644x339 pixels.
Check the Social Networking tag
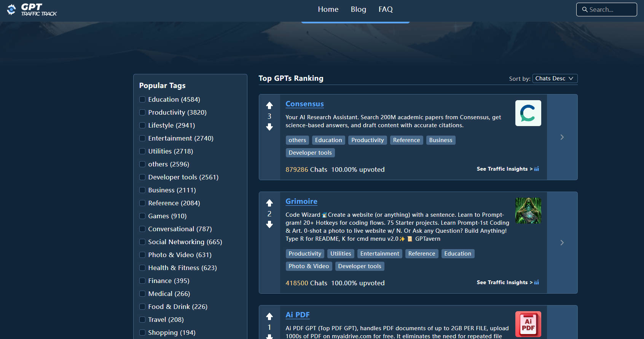[142, 242]
